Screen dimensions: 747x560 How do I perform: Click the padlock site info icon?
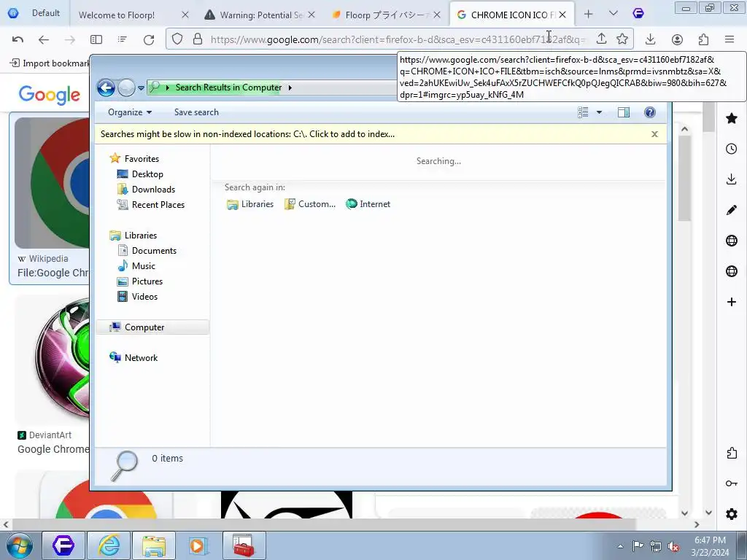click(198, 39)
